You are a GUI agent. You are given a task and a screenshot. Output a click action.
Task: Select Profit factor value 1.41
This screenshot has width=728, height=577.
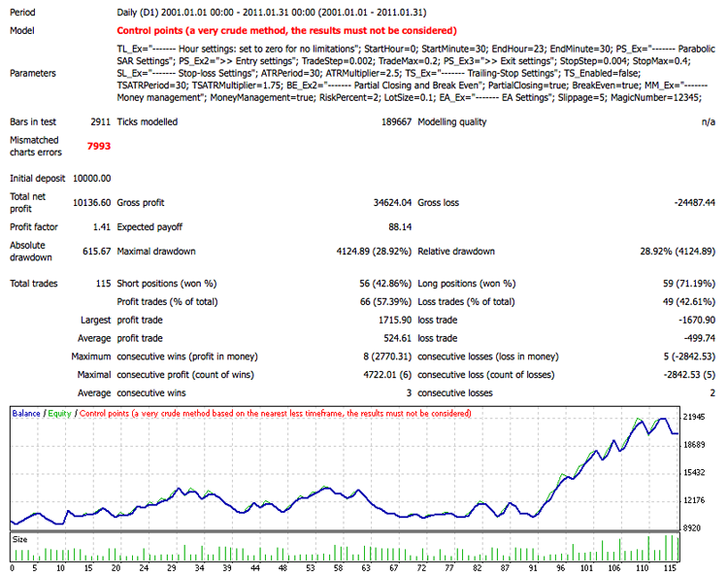pos(102,227)
